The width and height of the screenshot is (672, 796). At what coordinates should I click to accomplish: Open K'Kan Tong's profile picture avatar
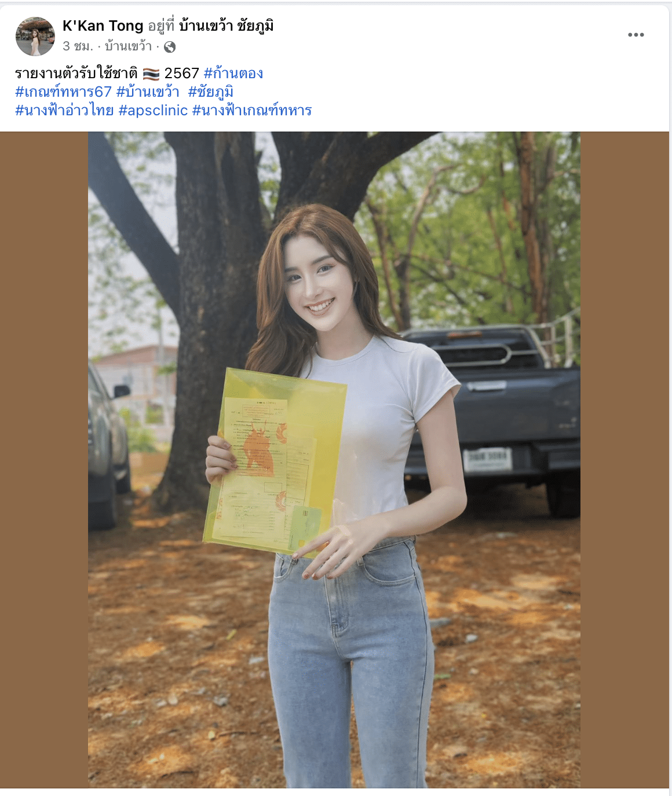coord(35,36)
